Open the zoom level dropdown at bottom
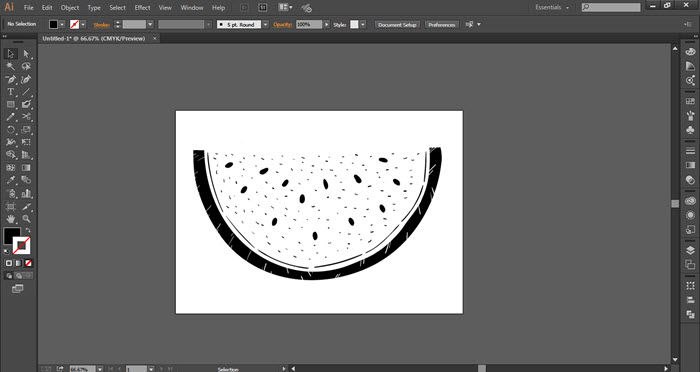 point(100,369)
